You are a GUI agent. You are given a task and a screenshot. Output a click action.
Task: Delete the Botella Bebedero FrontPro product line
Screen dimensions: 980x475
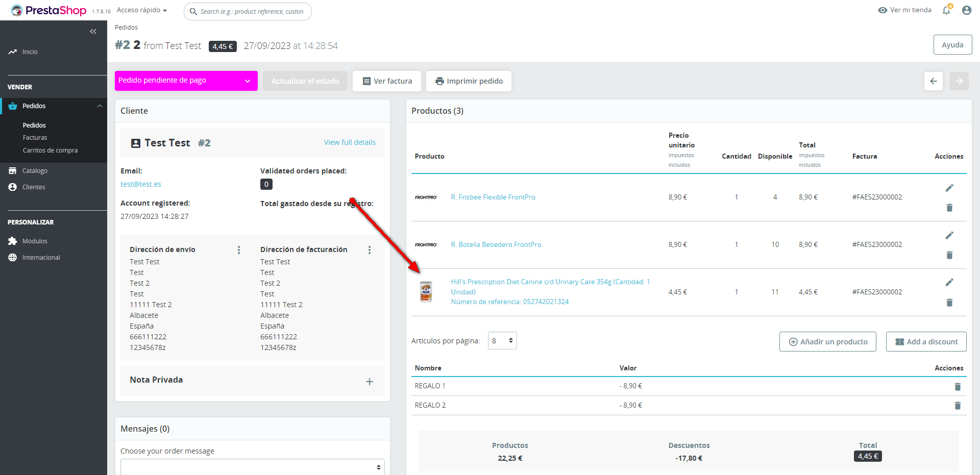click(x=949, y=255)
